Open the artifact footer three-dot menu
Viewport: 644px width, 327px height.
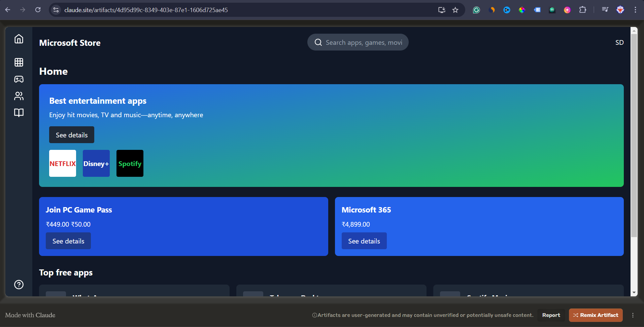[633, 315]
